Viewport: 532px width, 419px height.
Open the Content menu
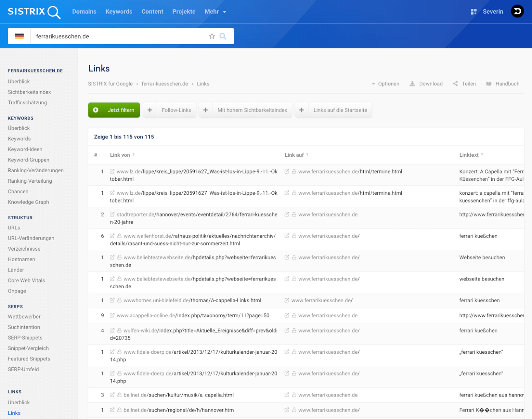[x=152, y=12]
